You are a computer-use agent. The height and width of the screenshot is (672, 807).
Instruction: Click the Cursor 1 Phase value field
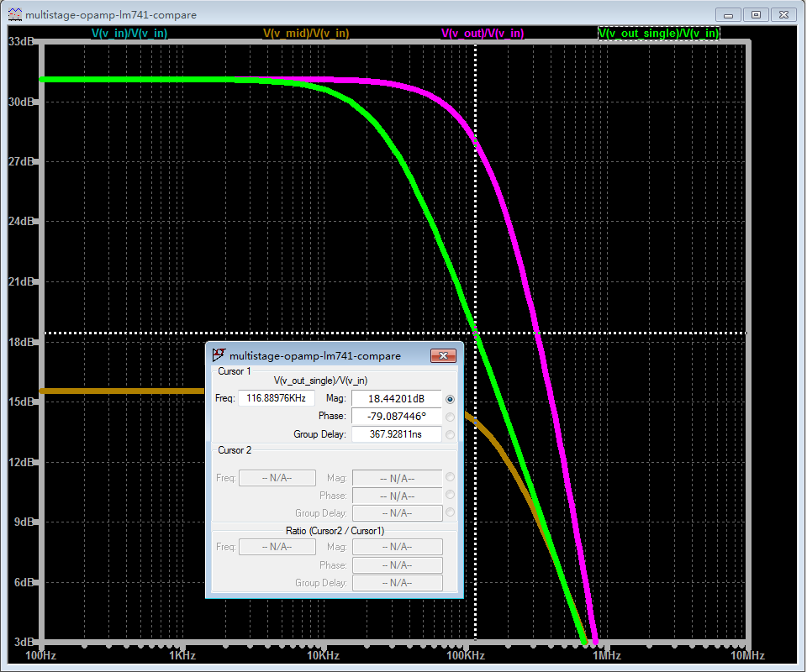(396, 417)
